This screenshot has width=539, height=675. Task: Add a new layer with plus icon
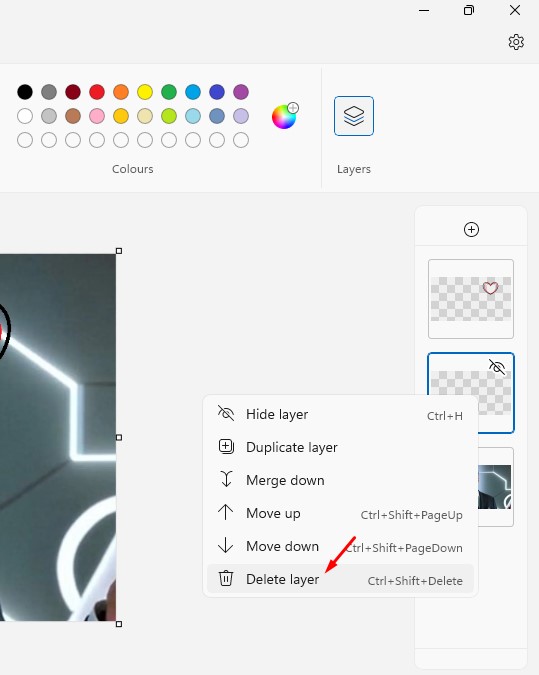click(471, 229)
